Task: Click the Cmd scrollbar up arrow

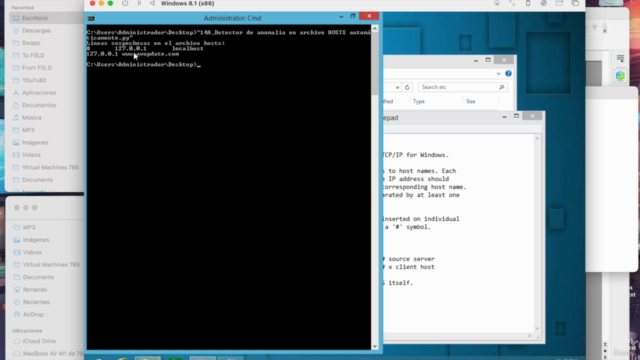Action: click(x=375, y=29)
